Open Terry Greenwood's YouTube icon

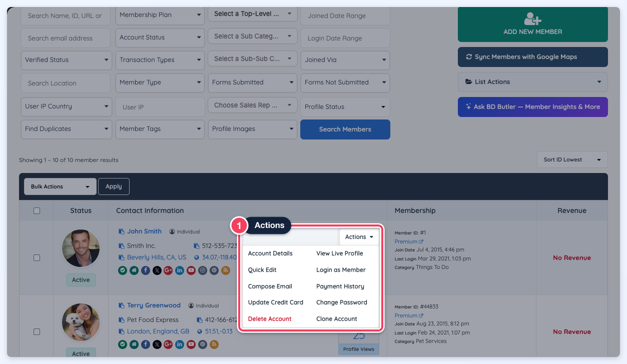[x=191, y=344]
